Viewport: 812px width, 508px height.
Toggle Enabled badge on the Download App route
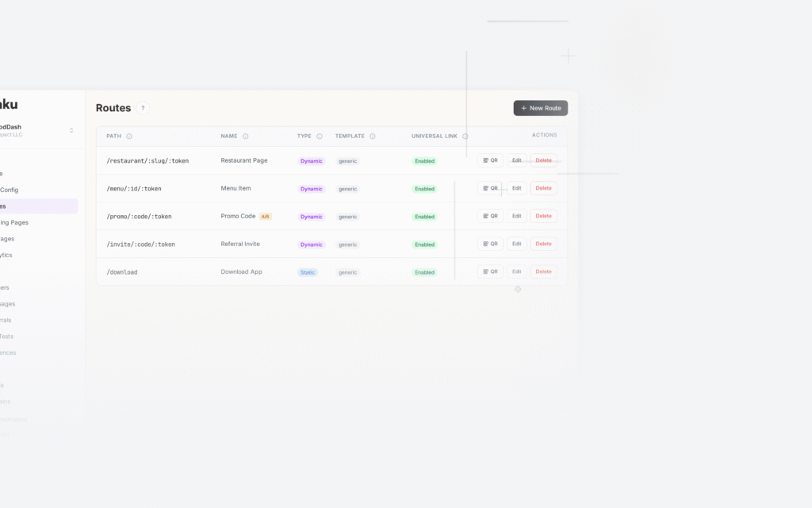click(x=424, y=271)
